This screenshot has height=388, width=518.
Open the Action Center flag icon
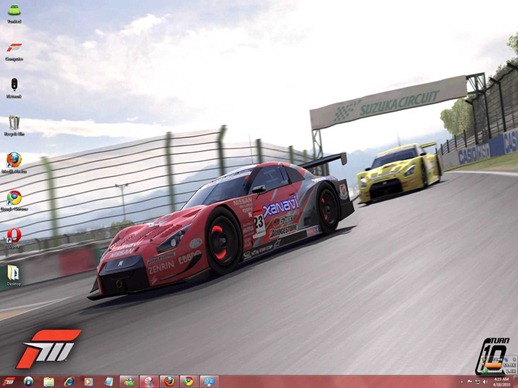470,381
